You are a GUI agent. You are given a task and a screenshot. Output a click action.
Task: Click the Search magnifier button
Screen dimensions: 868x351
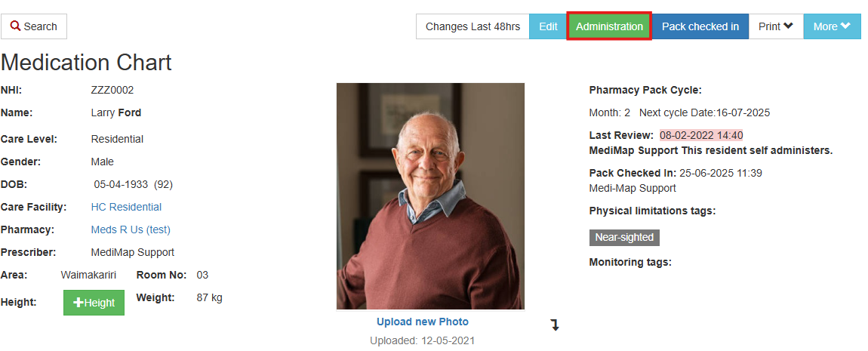point(34,26)
